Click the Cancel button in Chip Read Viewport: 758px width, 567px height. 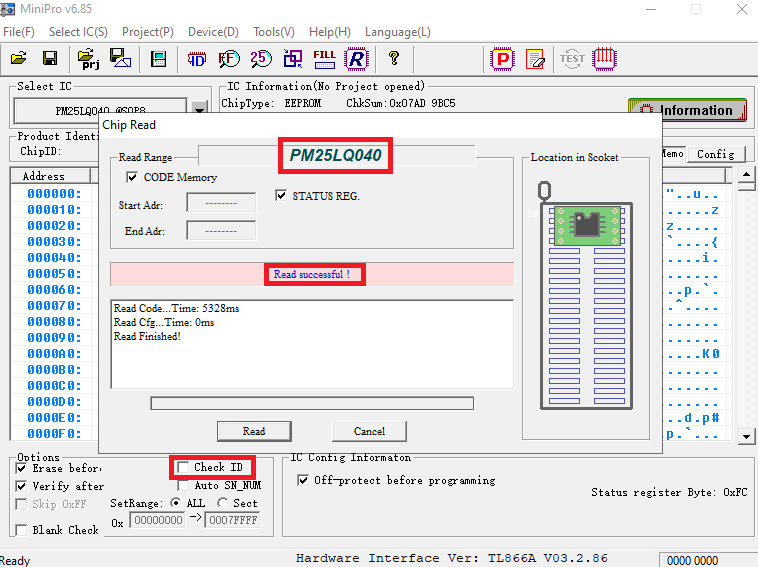point(369,431)
